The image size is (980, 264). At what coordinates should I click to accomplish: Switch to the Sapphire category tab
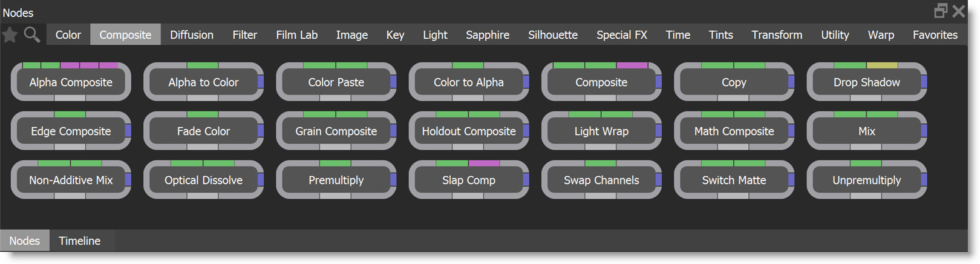tap(487, 35)
